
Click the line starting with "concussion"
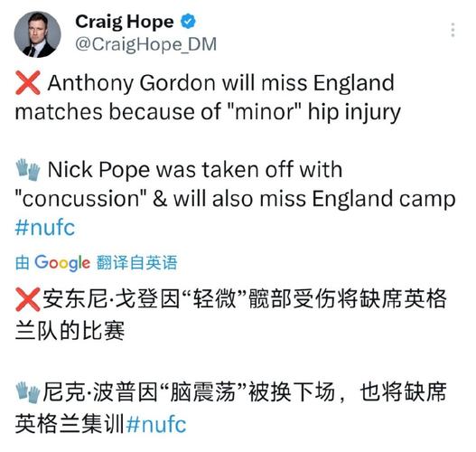tap(235, 199)
